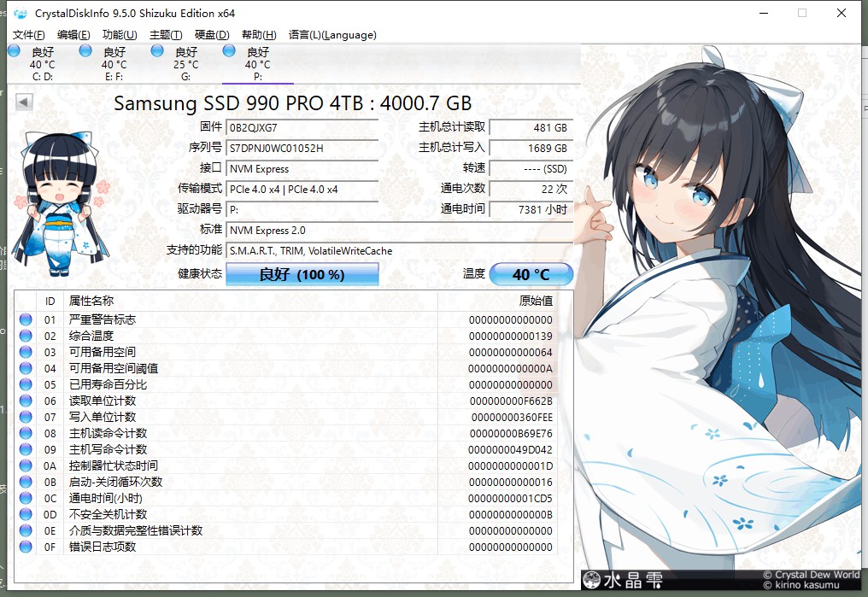Click the raw value 00000000001CD5
Image resolution: width=868 pixels, height=597 pixels.
tap(510, 499)
